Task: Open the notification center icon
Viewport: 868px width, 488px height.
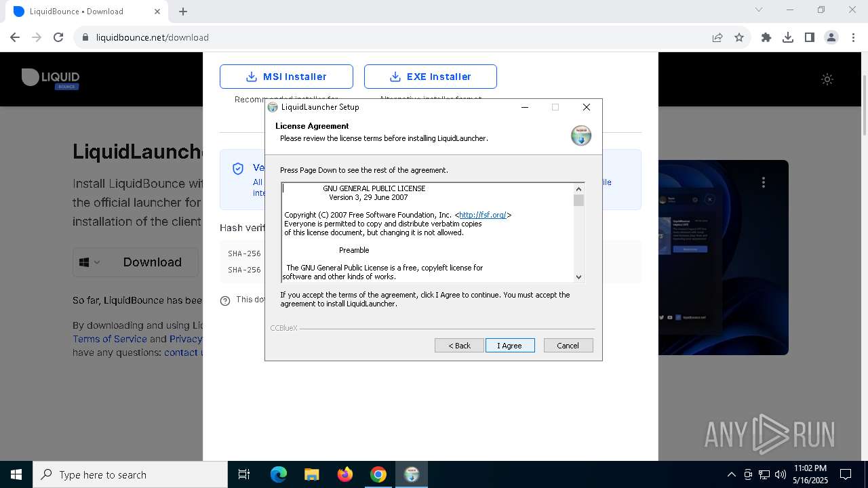Action: point(846,474)
